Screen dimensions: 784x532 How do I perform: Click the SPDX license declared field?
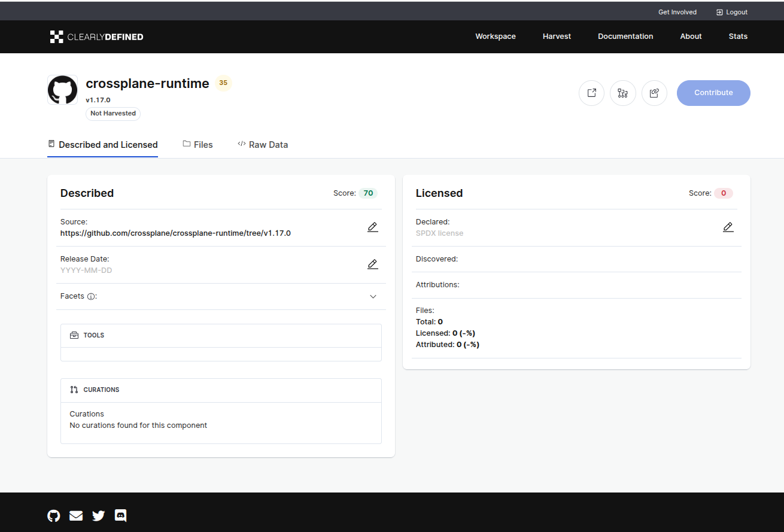pos(439,233)
